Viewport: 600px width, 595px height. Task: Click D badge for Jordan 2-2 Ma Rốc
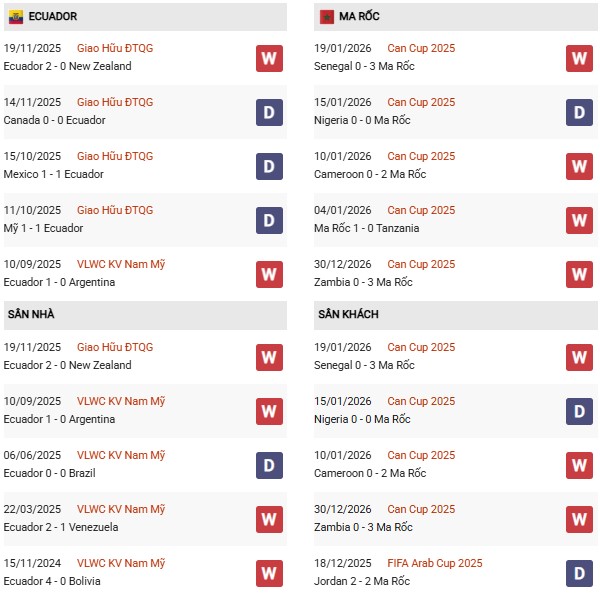coord(579,573)
